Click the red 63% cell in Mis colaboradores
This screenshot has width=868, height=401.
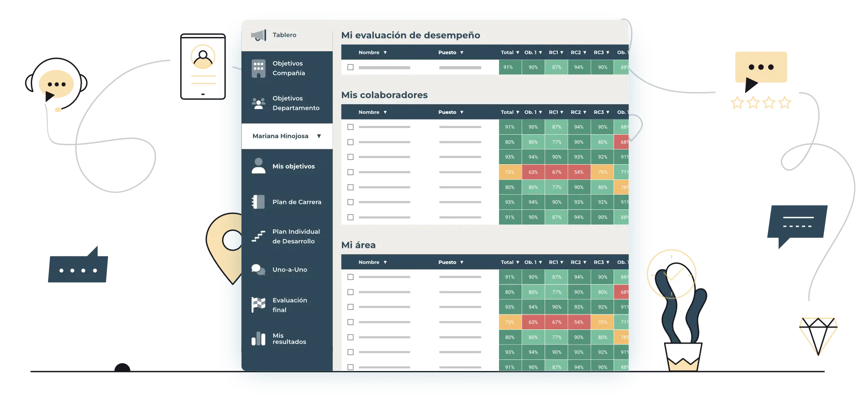[x=533, y=172]
